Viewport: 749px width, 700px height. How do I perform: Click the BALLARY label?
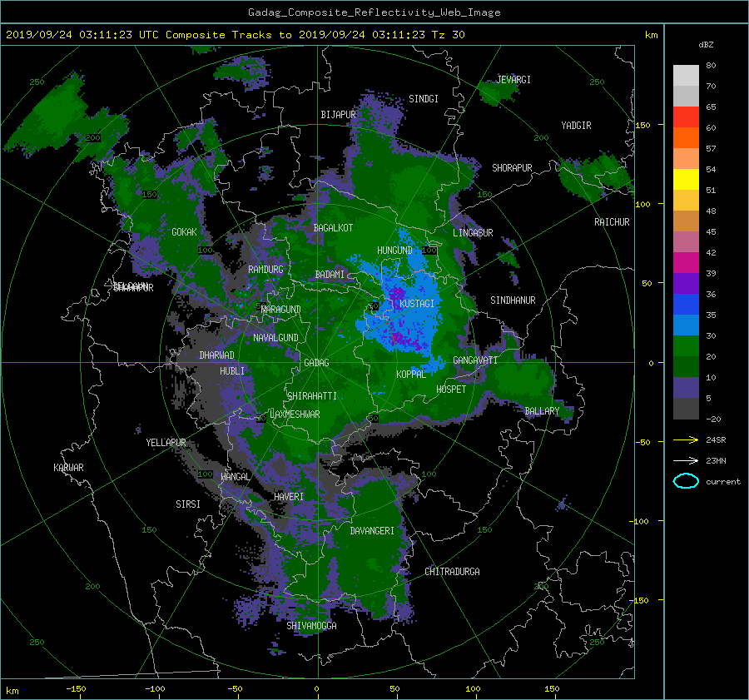[542, 411]
